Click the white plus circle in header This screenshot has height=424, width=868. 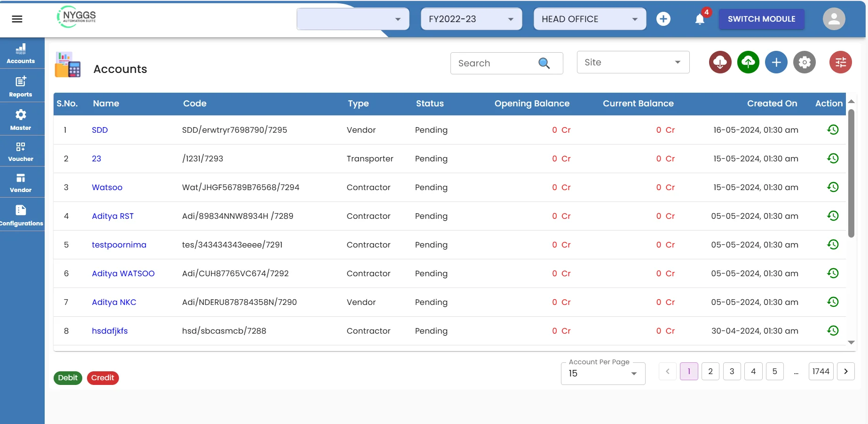click(663, 19)
